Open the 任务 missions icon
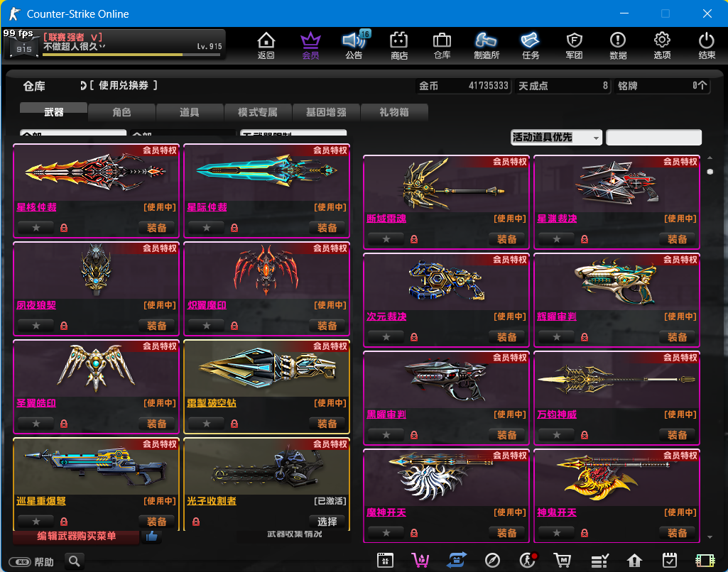The image size is (728, 572). coord(531,45)
